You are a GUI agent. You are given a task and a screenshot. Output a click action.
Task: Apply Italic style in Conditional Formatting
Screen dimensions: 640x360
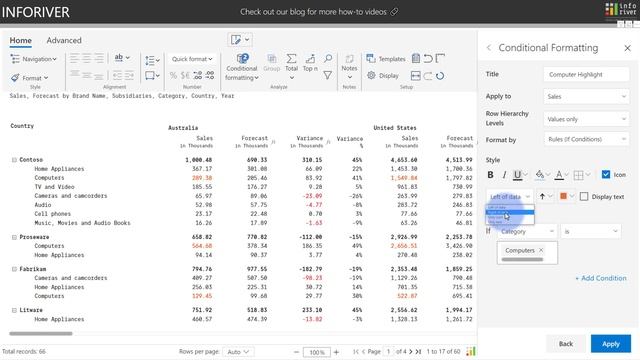coord(504,175)
